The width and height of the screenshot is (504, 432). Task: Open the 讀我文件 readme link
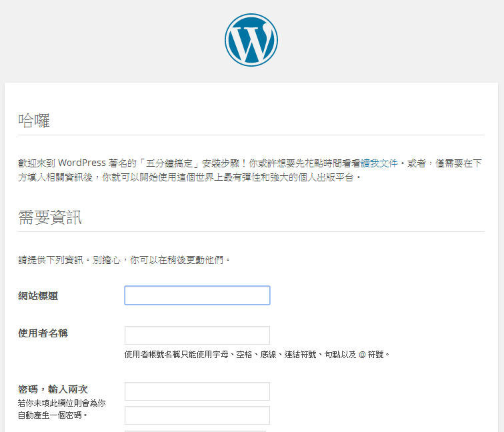pyautogui.click(x=379, y=163)
